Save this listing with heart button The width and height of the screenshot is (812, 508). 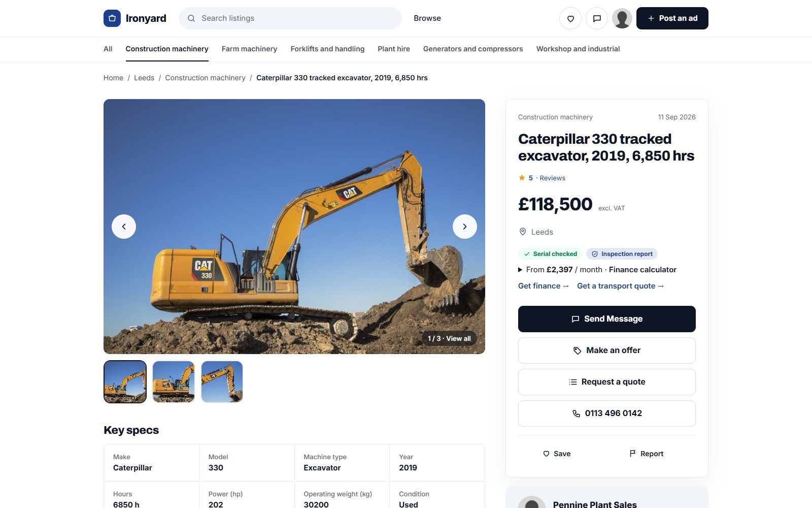(x=557, y=454)
